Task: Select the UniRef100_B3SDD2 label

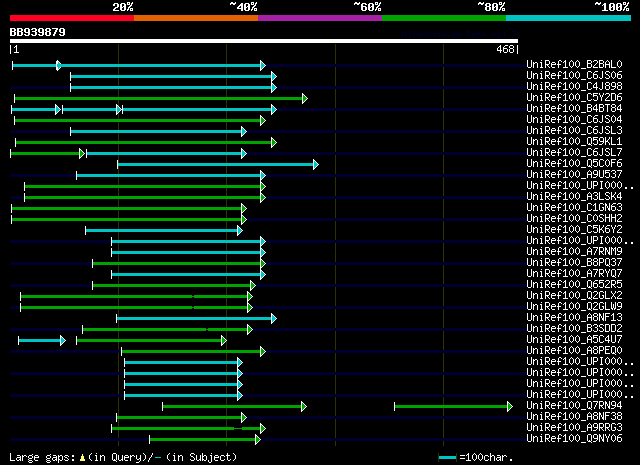Action: tap(574, 329)
